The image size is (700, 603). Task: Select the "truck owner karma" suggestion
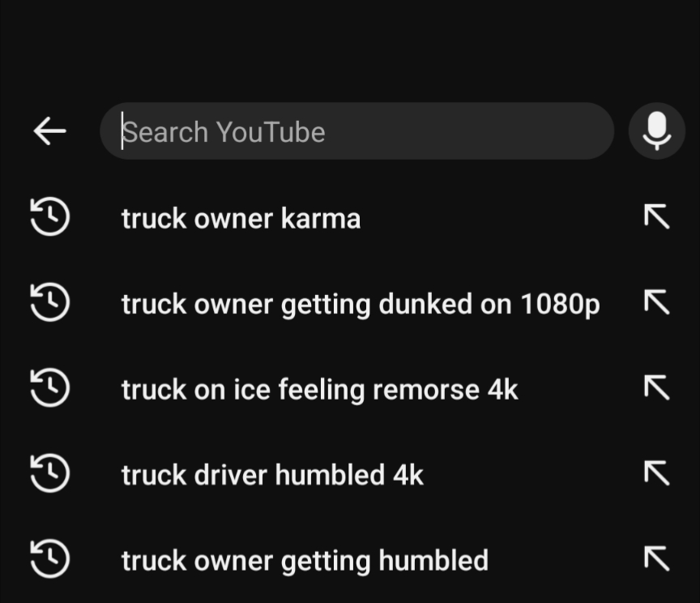pyautogui.click(x=241, y=219)
